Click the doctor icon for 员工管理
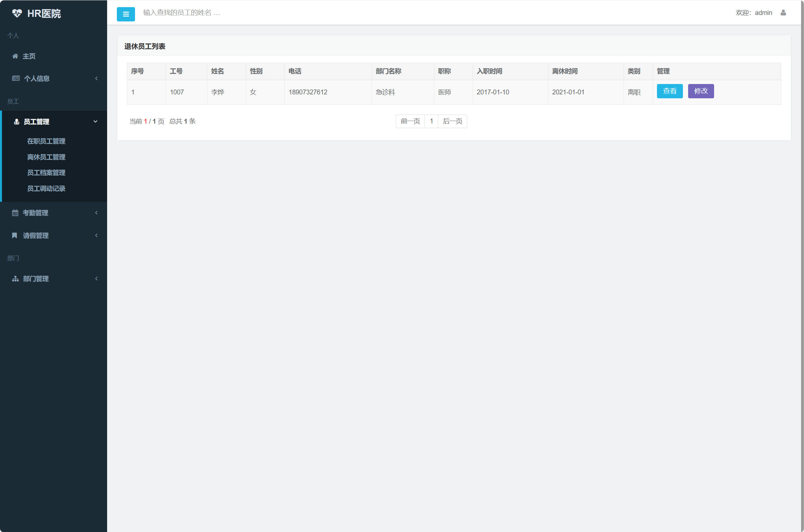Viewport: 804px width, 532px height. [x=16, y=121]
